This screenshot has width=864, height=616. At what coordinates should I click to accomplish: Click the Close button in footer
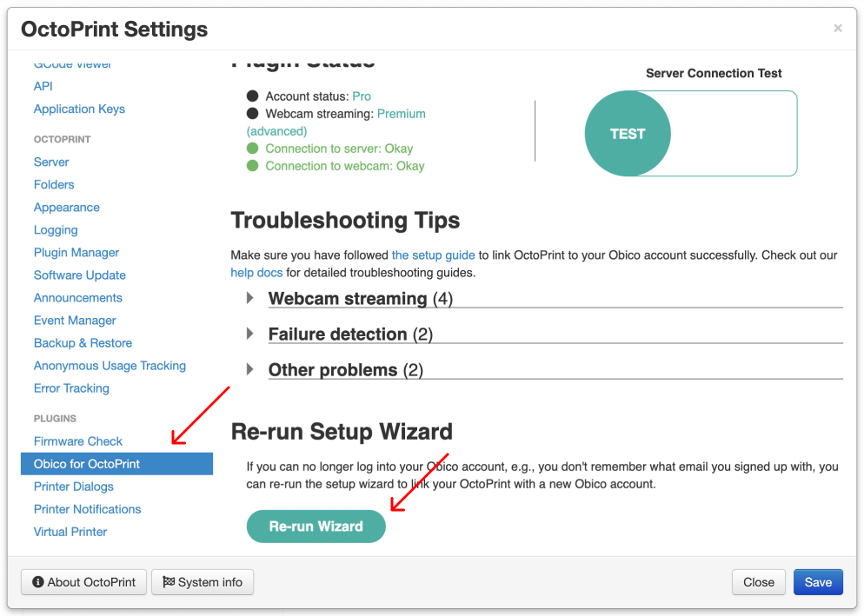click(758, 582)
